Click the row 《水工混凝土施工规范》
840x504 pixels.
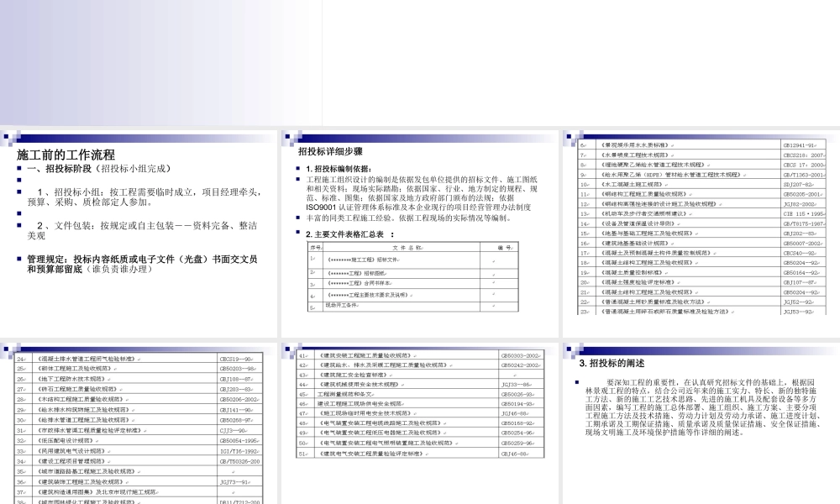(x=701, y=184)
